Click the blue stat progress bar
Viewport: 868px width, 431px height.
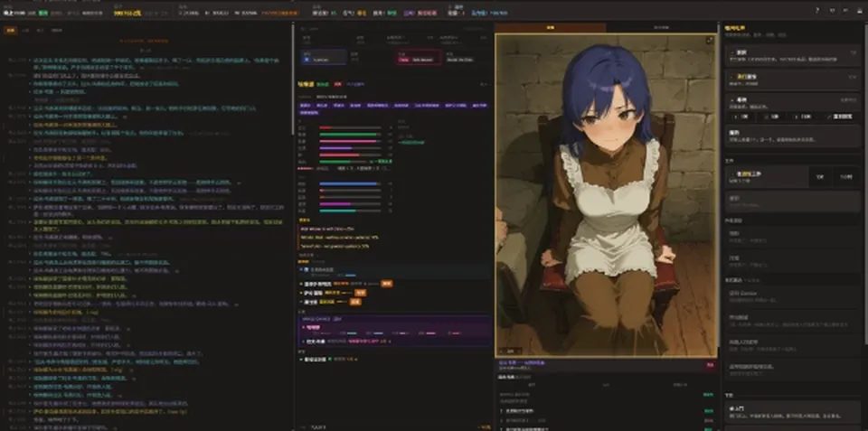[348, 183]
